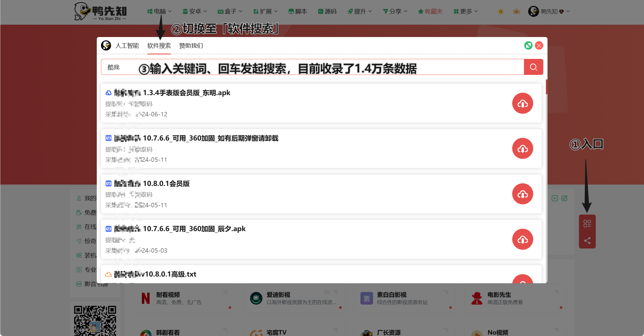Open the 源码 menu item
Screen dimensions: 644x336
(x=327, y=11)
